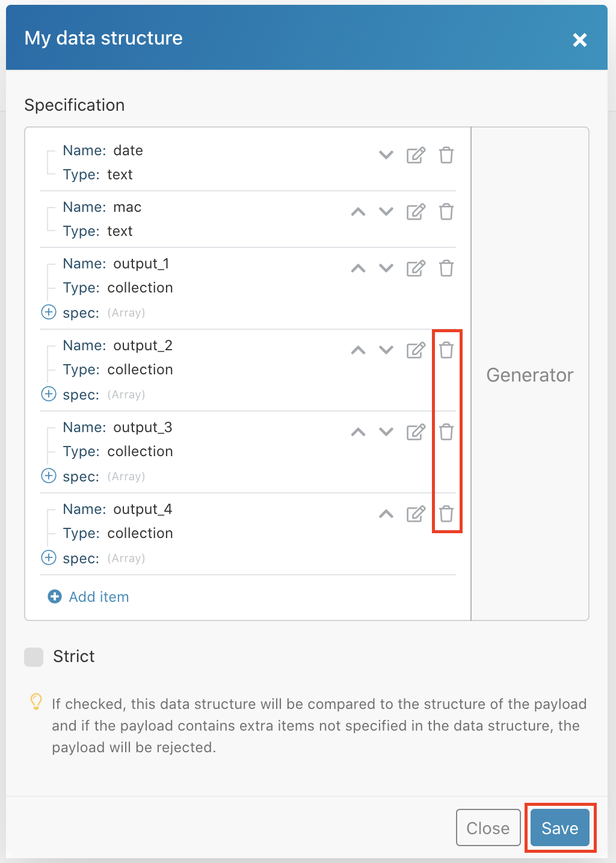Click the Add item link
Image resolution: width=616 pixels, height=863 pixels.
point(88,596)
